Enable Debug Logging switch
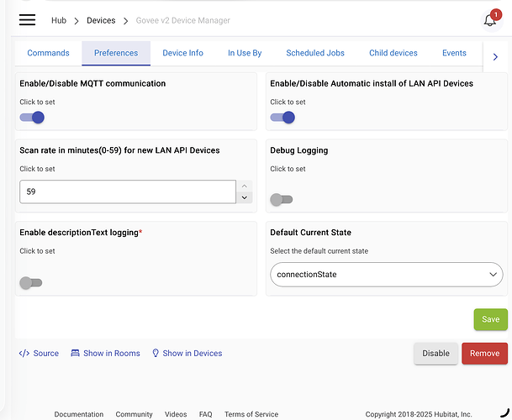 [x=282, y=200]
